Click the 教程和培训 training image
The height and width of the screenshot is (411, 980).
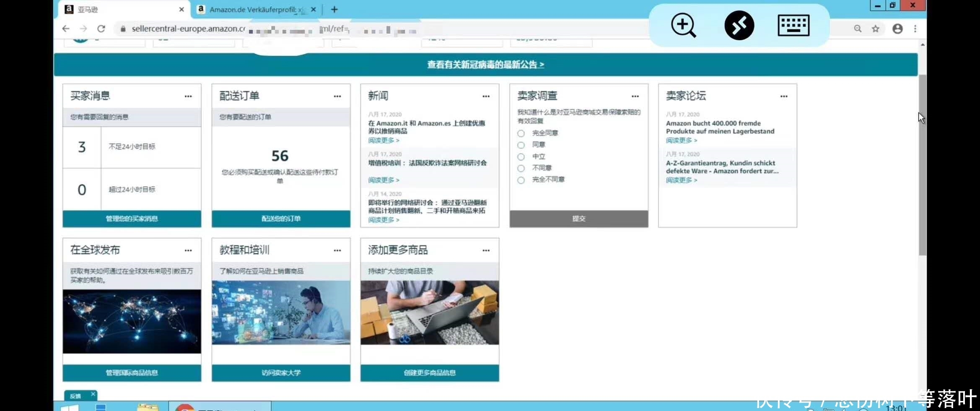[x=281, y=312]
